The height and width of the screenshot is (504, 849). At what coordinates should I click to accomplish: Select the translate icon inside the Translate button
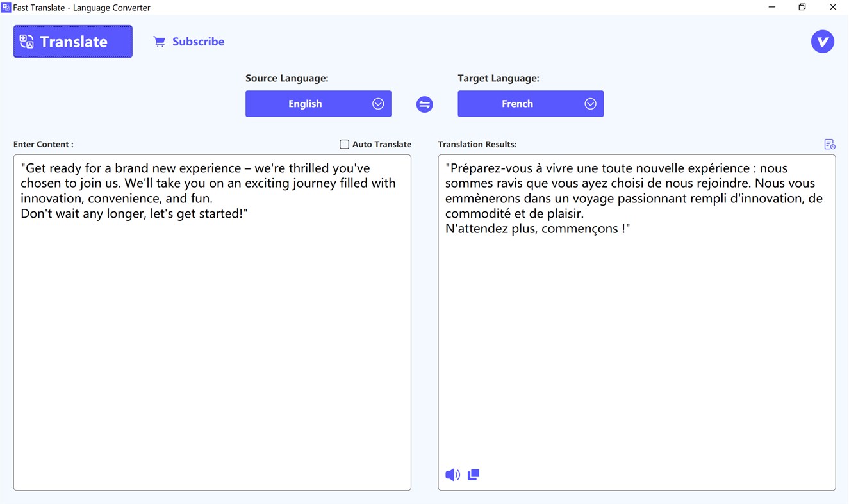tap(26, 41)
